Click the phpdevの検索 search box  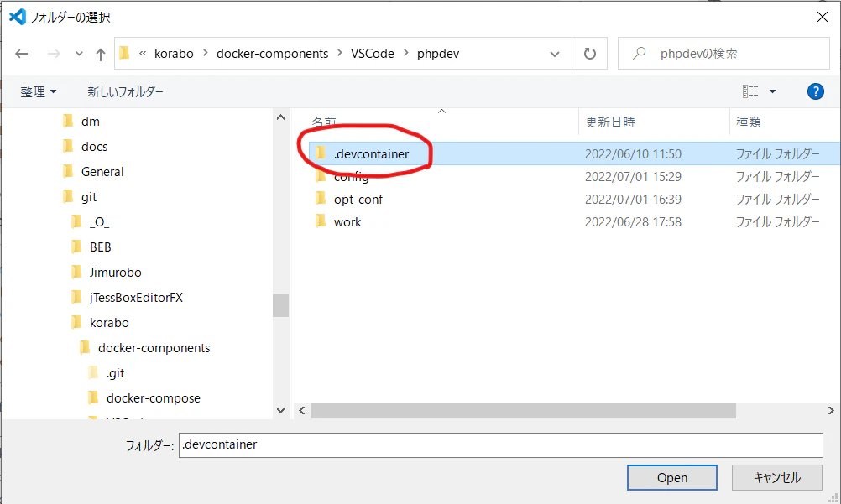[x=723, y=54]
